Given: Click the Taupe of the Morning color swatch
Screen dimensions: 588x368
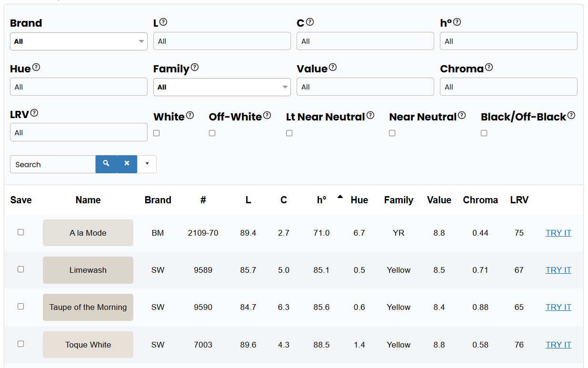Looking at the screenshot, I should point(88,307).
